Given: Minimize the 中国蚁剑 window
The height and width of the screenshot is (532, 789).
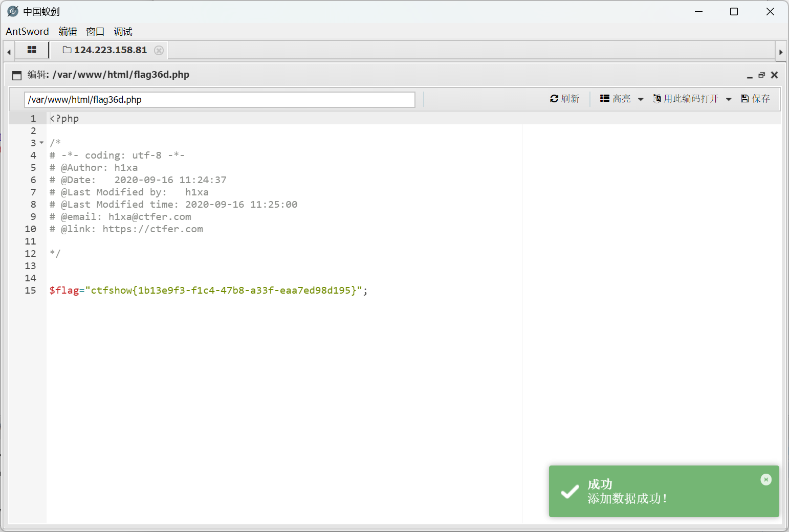Looking at the screenshot, I should [x=699, y=11].
